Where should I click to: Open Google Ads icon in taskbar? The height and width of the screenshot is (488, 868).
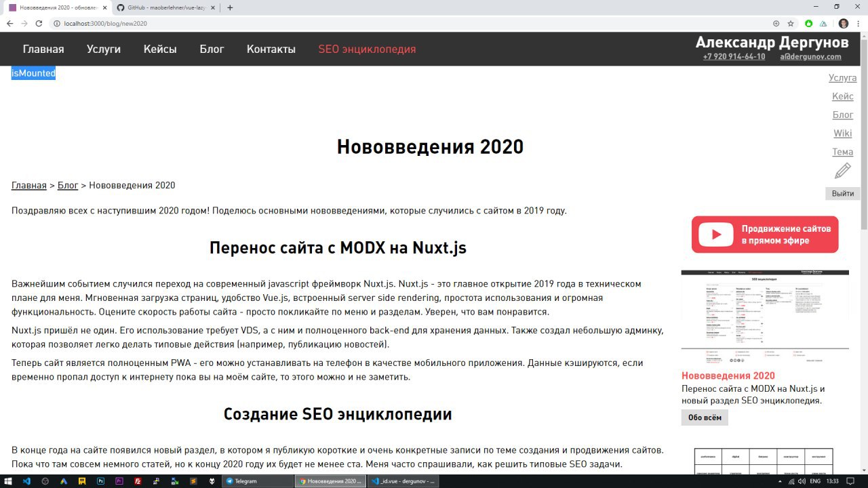[64, 481]
